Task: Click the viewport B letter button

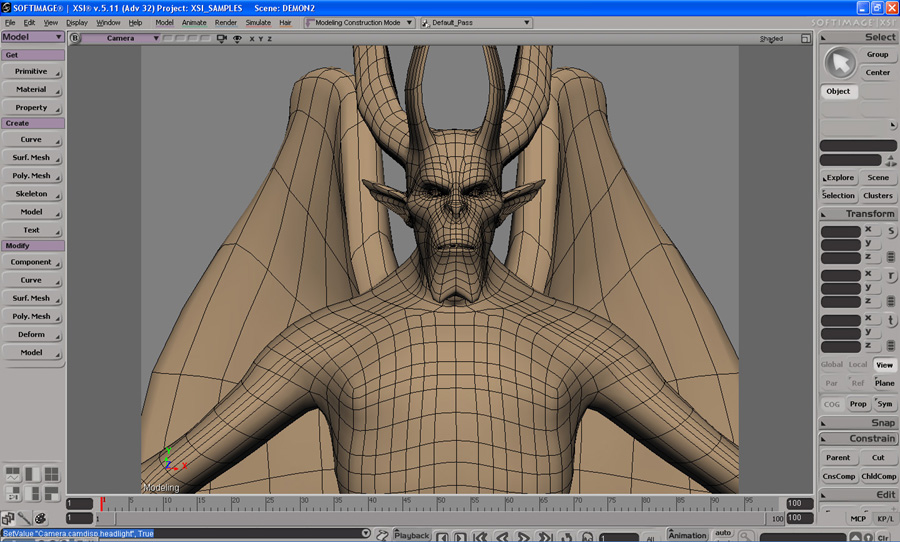Action: point(75,38)
